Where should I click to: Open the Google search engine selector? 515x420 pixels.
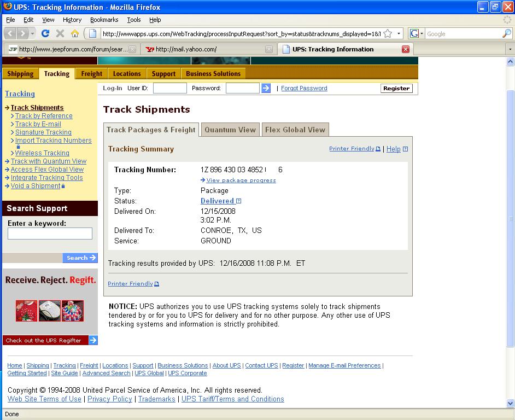click(416, 33)
